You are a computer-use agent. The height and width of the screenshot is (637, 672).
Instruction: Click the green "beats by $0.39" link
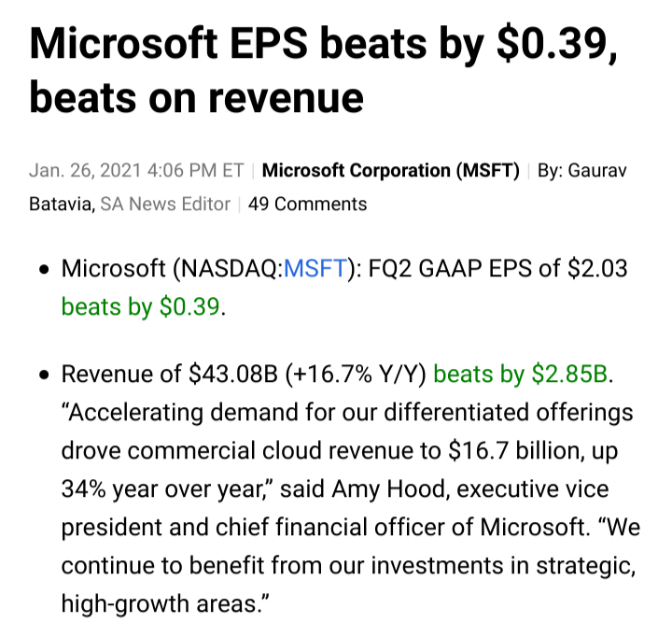(x=142, y=307)
